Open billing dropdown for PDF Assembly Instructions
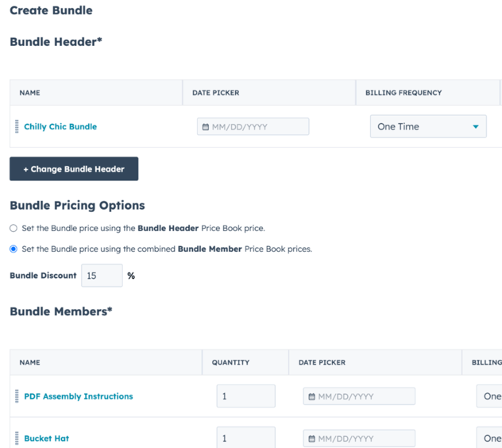 [x=488, y=396]
